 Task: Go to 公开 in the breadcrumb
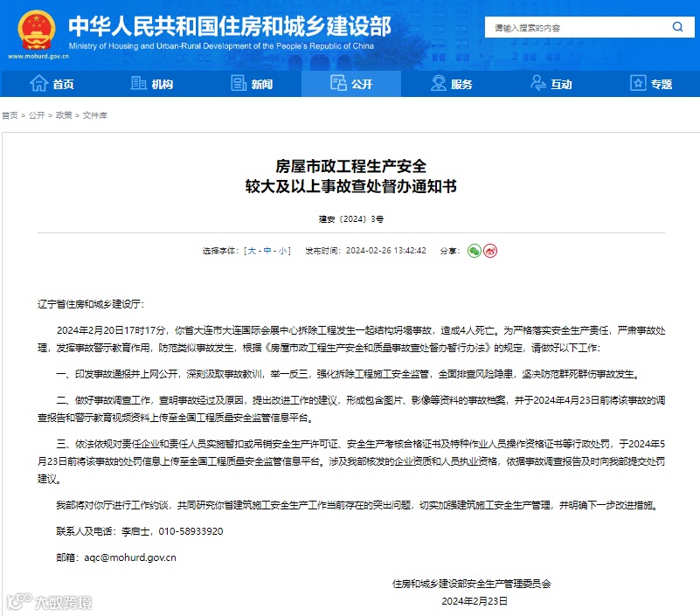click(37, 115)
